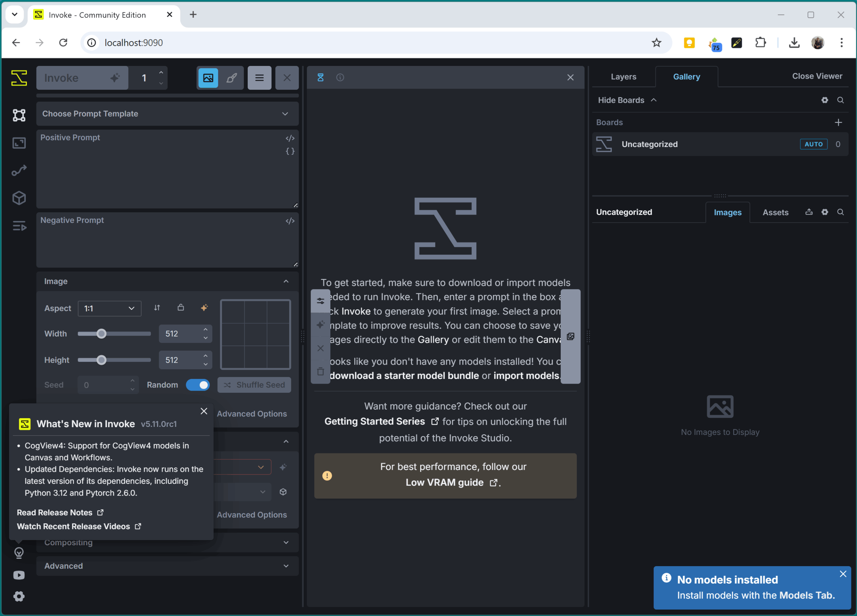
Task: Click the floating gallery panel button
Action: [570, 336]
